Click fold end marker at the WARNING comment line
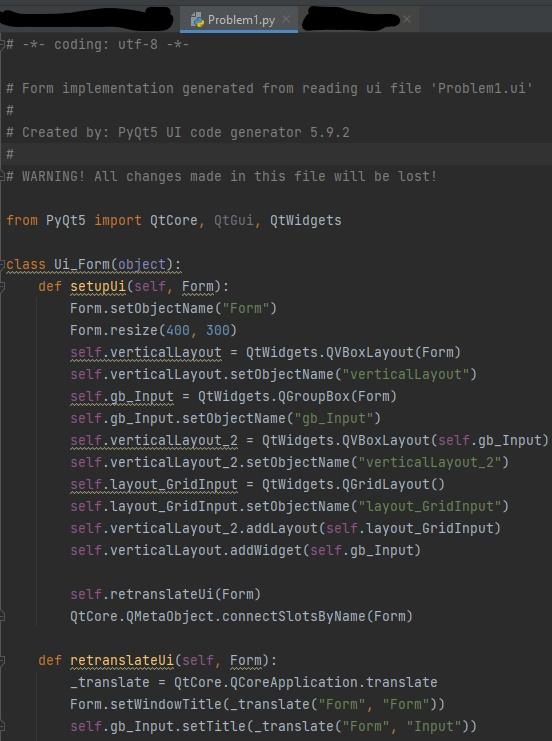This screenshot has width=552, height=741. pyautogui.click(x=2, y=176)
